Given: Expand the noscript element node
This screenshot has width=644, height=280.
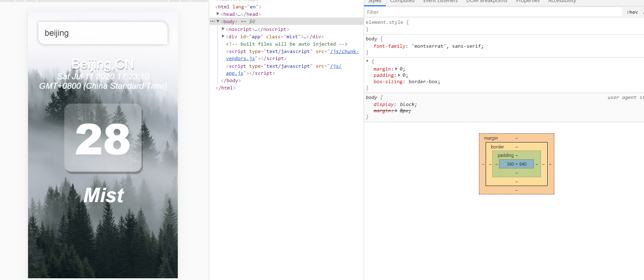Looking at the screenshot, I should tap(223, 29).
